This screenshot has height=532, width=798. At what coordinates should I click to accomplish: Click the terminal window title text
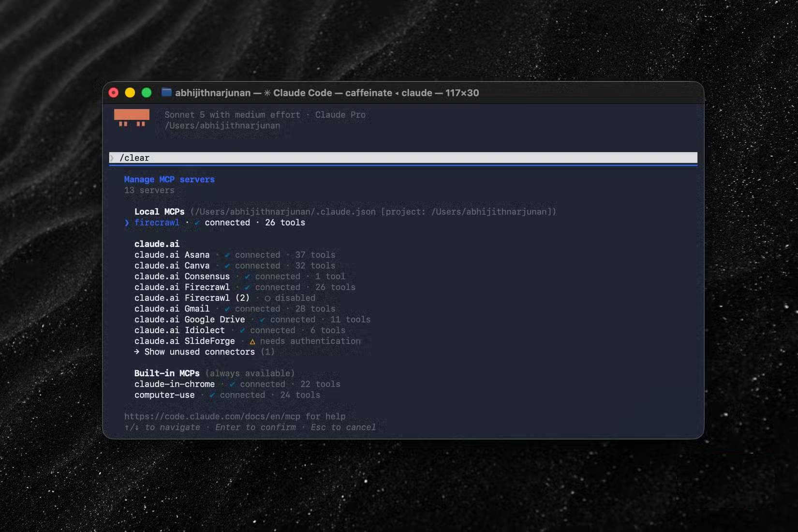click(327, 93)
